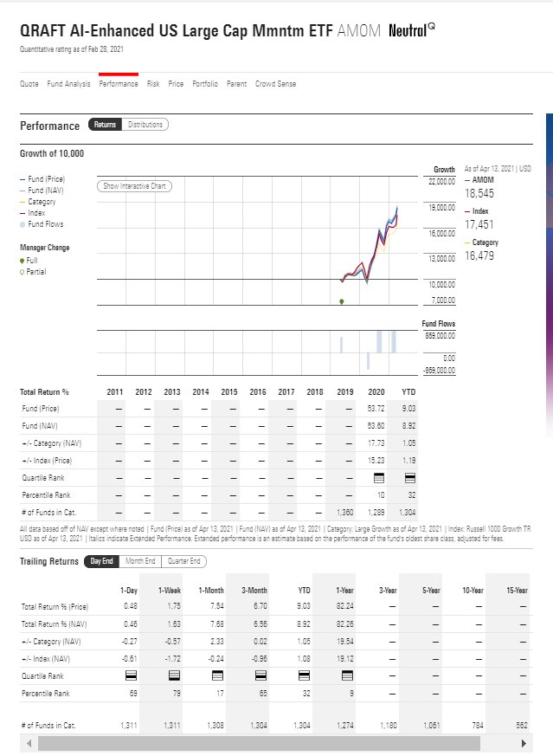Click the scroll left arrow
Viewport: 553px width, 756px height.
coord(29,744)
